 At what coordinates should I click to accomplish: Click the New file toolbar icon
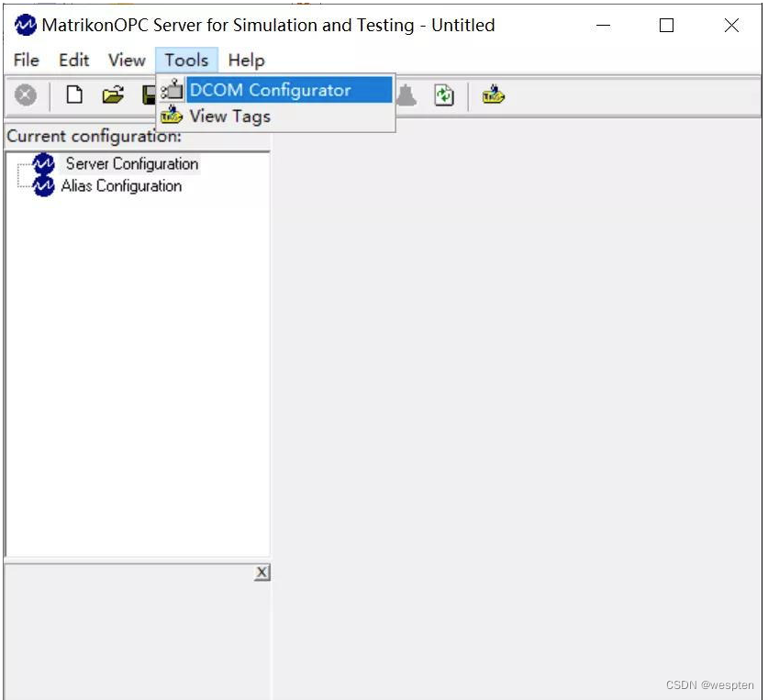pos(74,94)
